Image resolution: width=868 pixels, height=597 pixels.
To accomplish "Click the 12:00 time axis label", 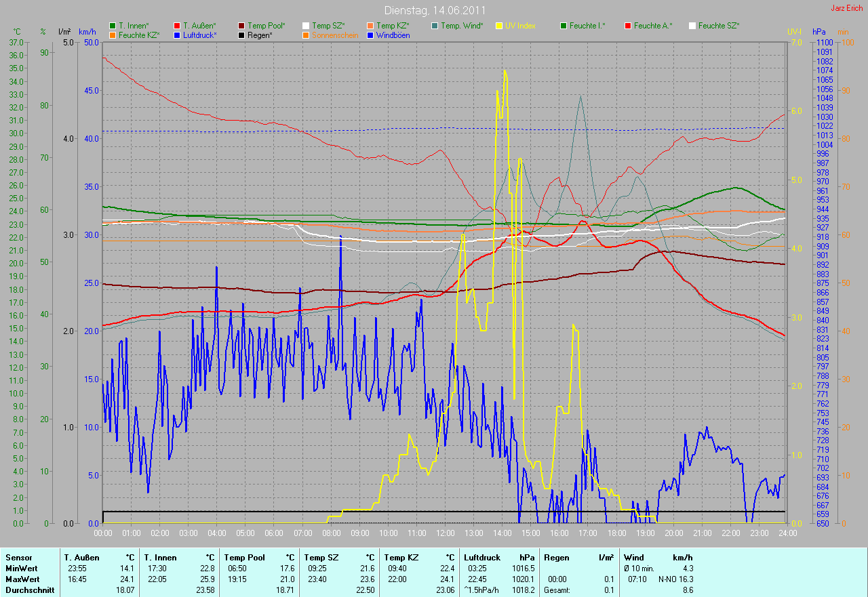I will pyautogui.click(x=445, y=534).
